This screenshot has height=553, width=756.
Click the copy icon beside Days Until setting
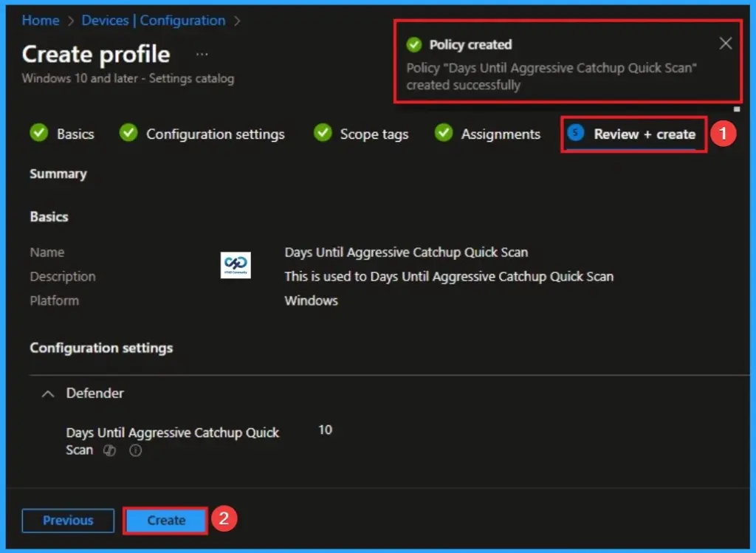(x=110, y=450)
